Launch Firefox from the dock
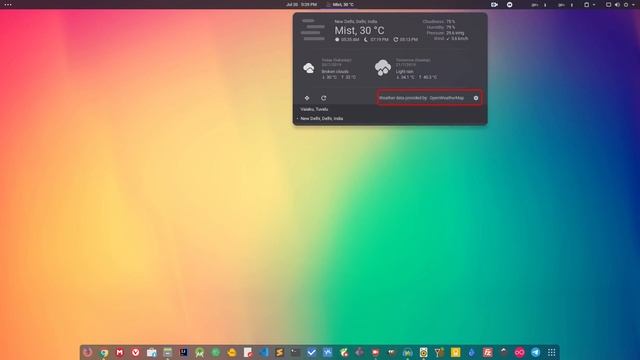 [88, 352]
